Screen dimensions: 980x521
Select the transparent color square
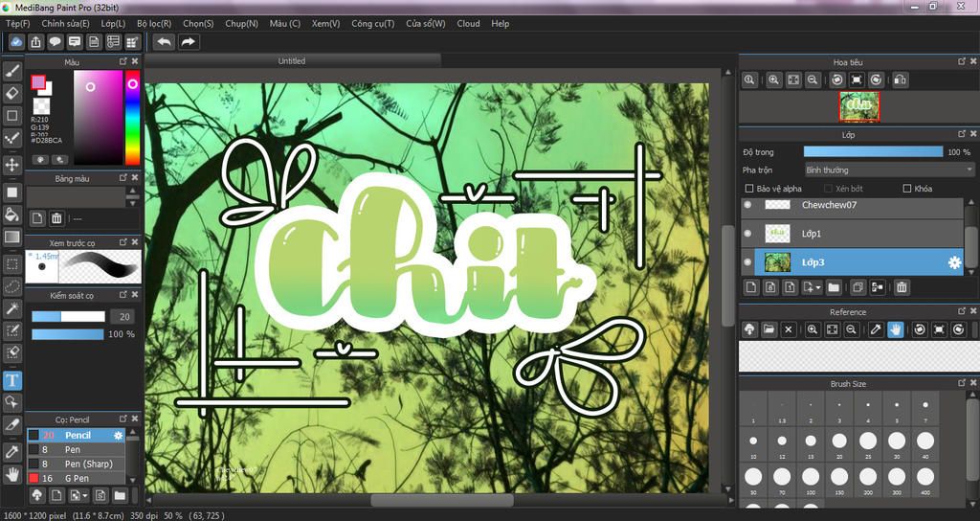[41, 105]
